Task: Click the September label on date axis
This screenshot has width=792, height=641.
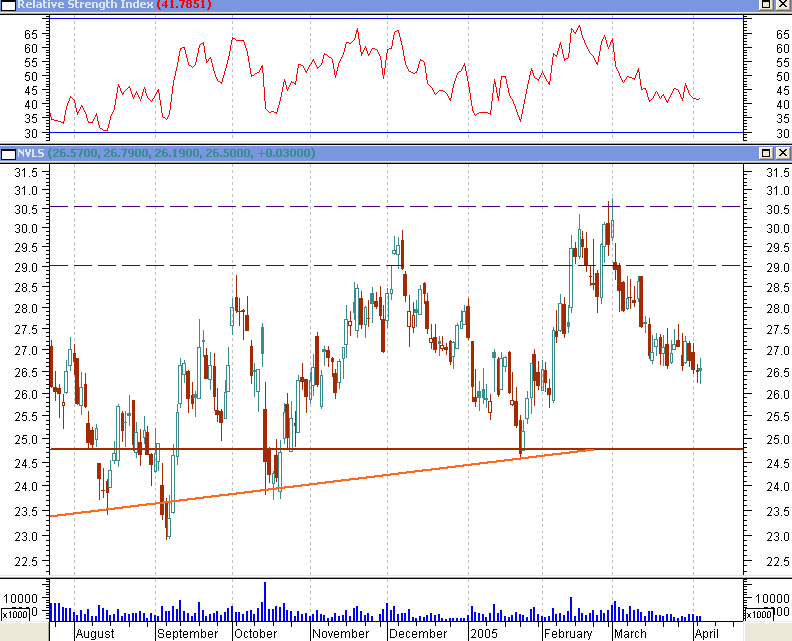Action: click(x=187, y=633)
